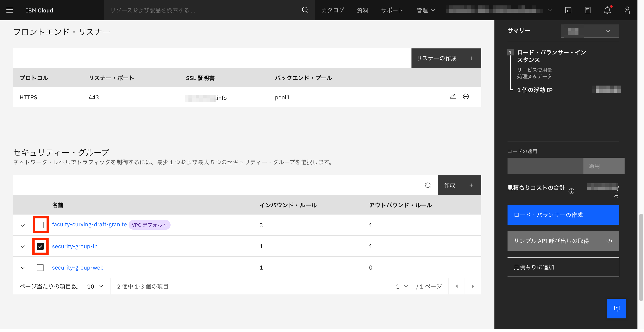This screenshot has width=644, height=332.
Task: Open the hamburger navigation menu
Action: (9, 10)
